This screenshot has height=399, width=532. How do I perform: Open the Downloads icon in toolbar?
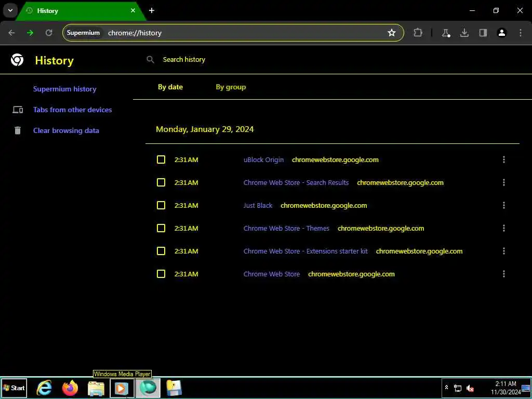click(x=464, y=33)
